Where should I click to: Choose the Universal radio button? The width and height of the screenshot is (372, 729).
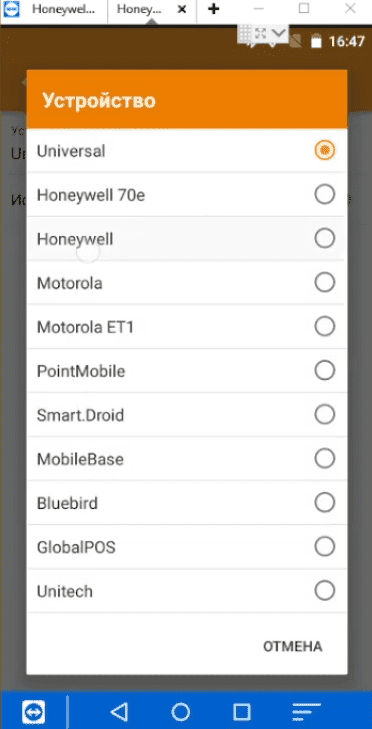325,150
